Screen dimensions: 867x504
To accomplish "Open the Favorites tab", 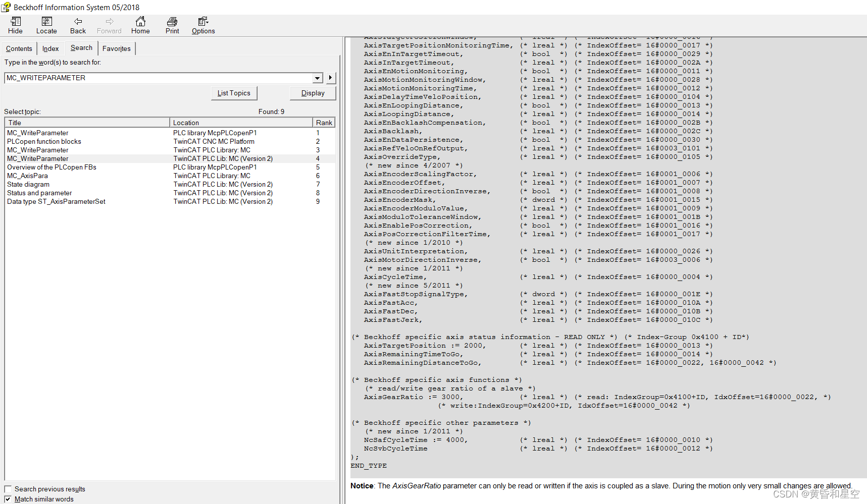I will 117,48.
